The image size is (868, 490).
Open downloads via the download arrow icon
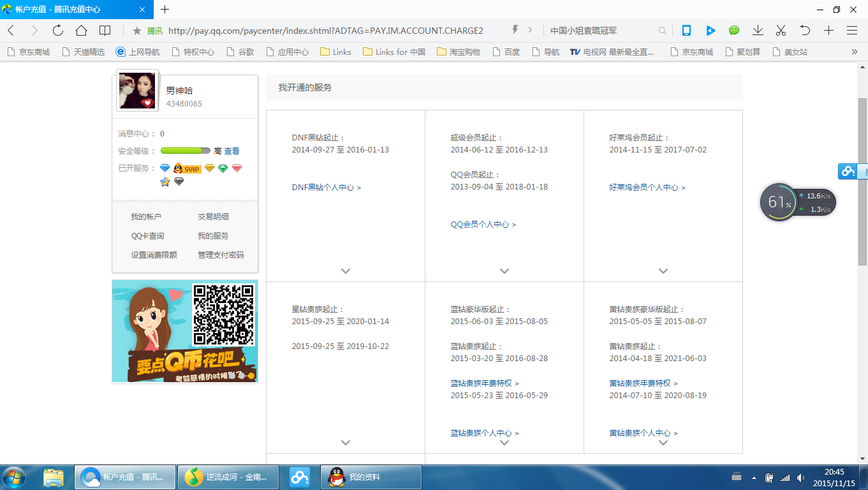(x=758, y=31)
